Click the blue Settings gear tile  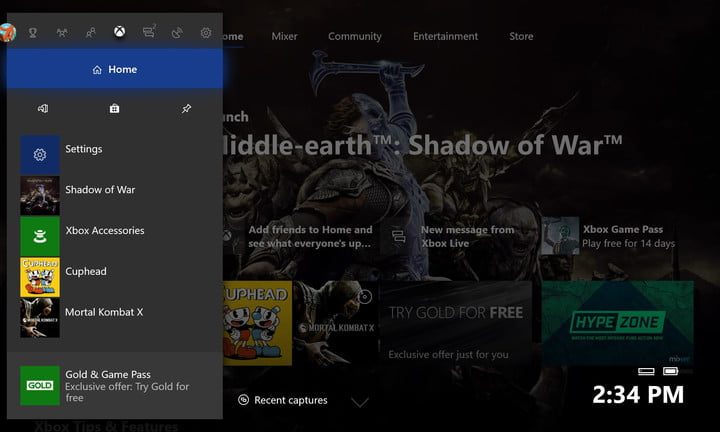[40, 155]
